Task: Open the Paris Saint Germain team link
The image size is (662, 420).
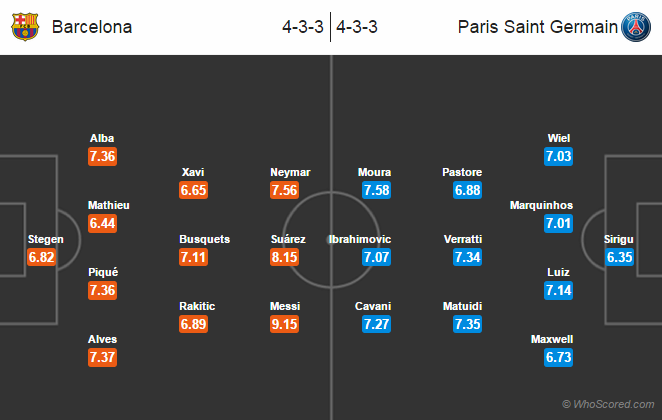Action: (x=537, y=27)
